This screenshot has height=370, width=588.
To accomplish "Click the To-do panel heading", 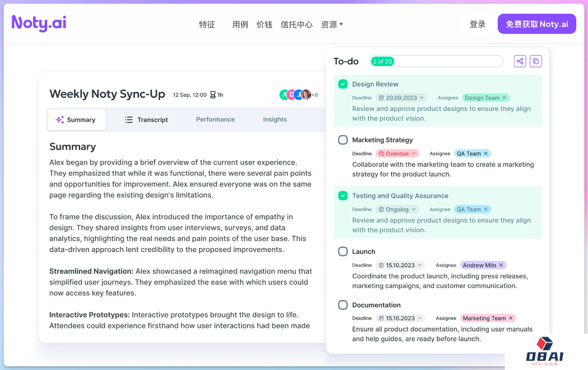I will click(346, 61).
